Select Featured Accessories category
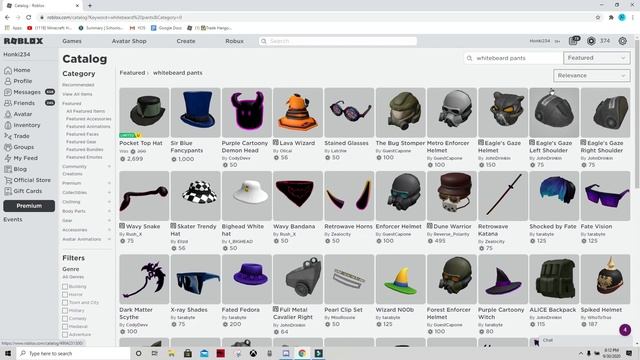The width and height of the screenshot is (640, 360). [89, 119]
